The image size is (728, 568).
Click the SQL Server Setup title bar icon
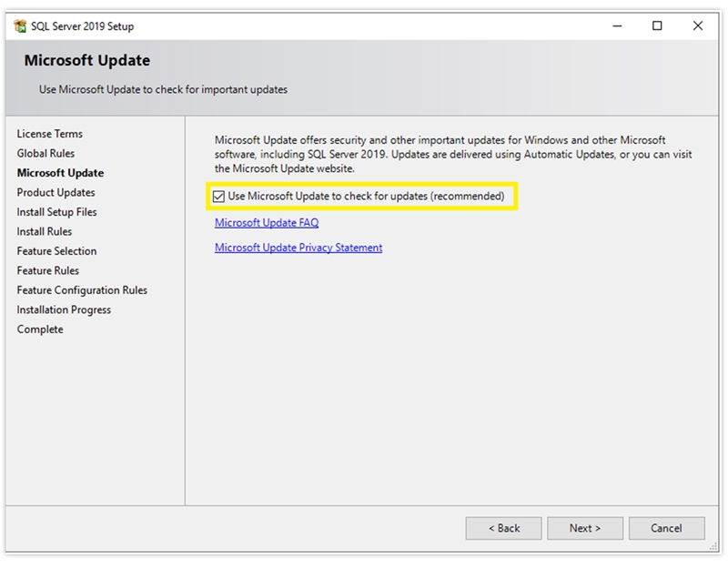(x=20, y=26)
